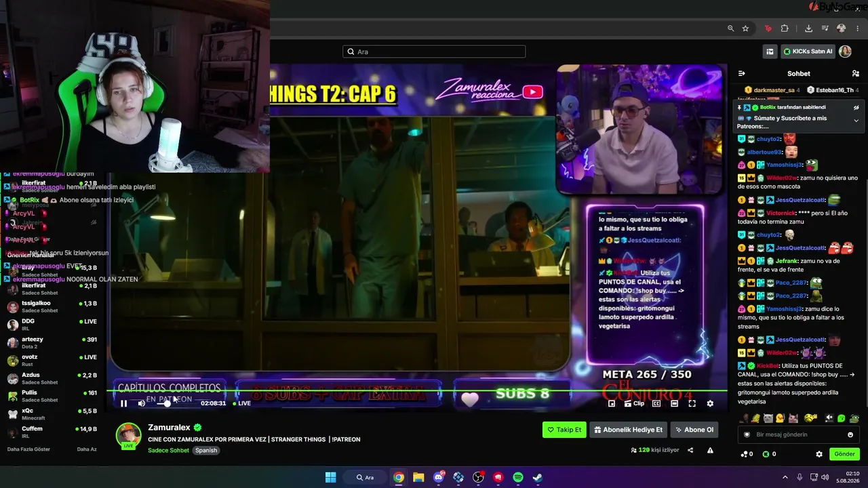868x488 pixels.
Task: Expand list with Daha Fazla Göster
Action: pos(28,449)
